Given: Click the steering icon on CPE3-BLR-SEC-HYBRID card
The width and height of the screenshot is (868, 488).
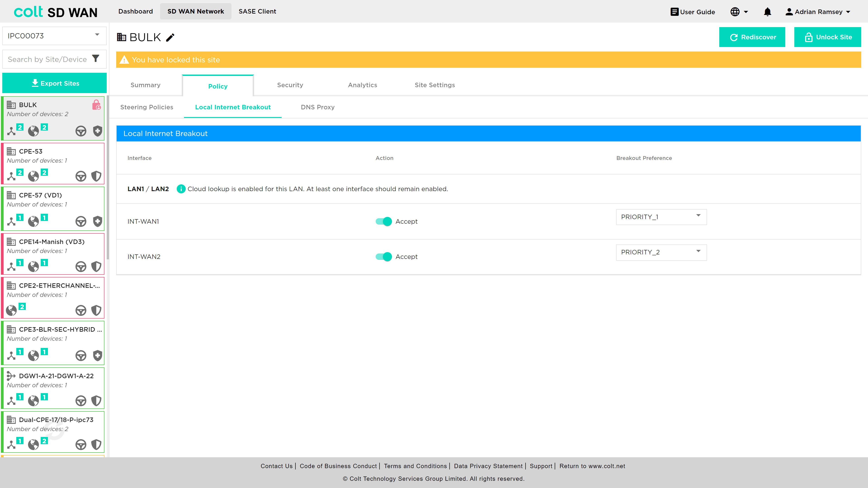Looking at the screenshot, I should click(81, 355).
